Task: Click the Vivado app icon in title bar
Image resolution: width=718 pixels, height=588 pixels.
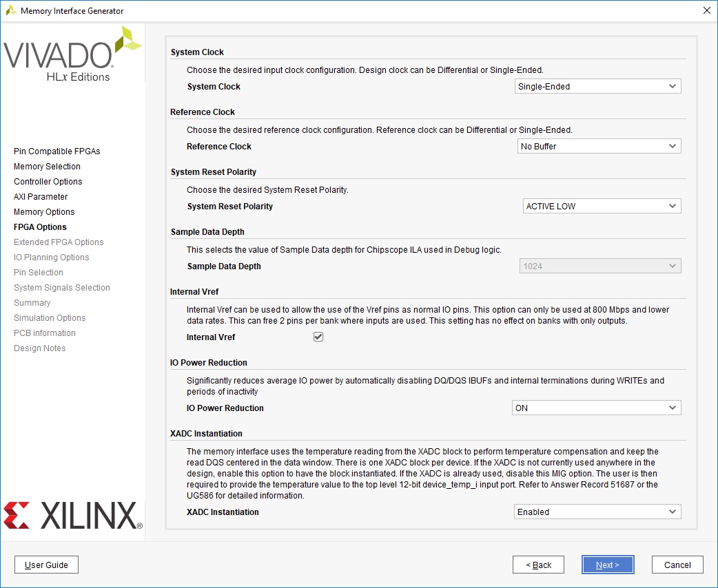Action: pos(11,11)
